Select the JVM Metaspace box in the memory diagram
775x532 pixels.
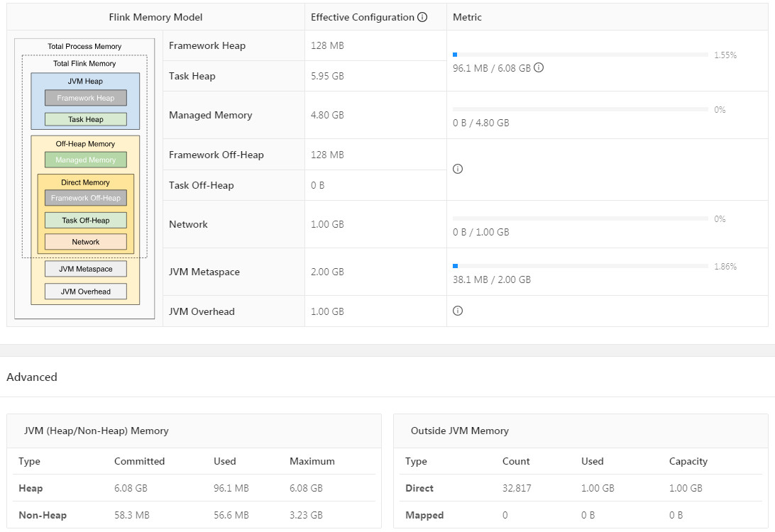click(x=85, y=270)
